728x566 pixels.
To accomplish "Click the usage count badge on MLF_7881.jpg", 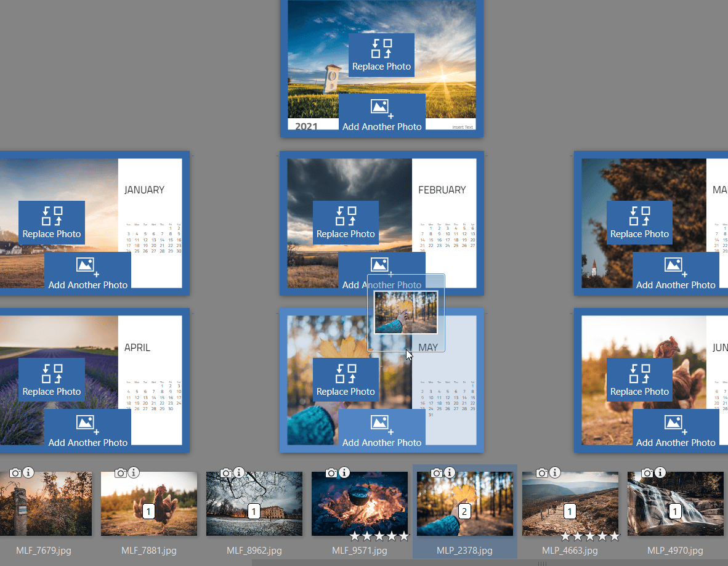I will pyautogui.click(x=148, y=512).
